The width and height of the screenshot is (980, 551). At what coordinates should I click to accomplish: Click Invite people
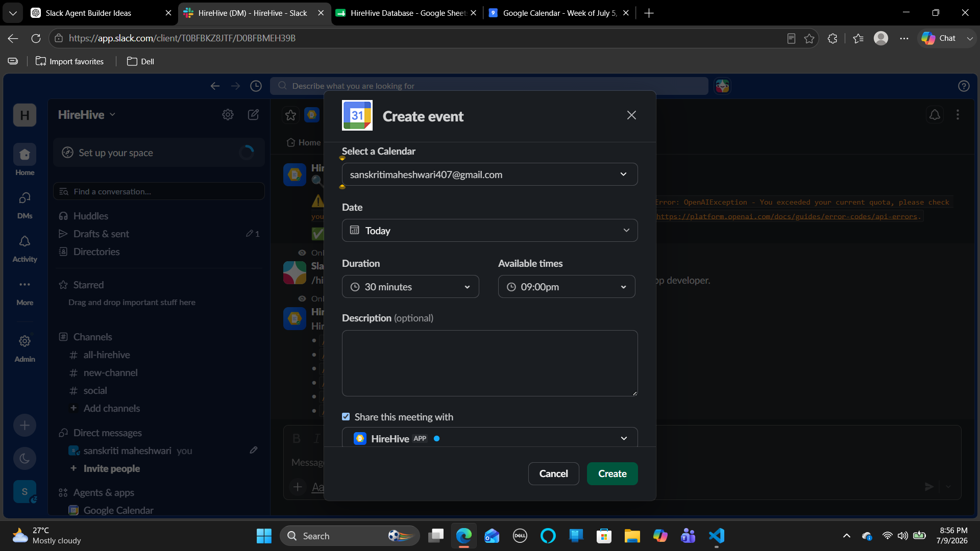(x=159, y=468)
